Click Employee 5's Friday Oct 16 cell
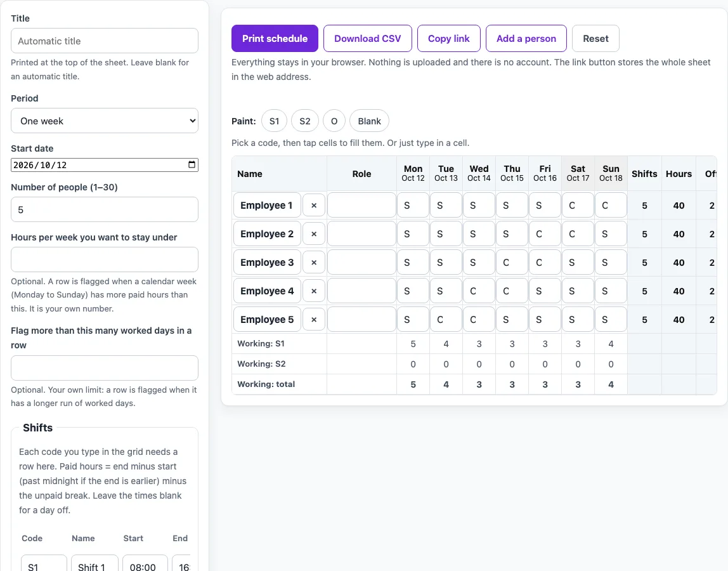Screen dimensions: 728x571 [545, 320]
